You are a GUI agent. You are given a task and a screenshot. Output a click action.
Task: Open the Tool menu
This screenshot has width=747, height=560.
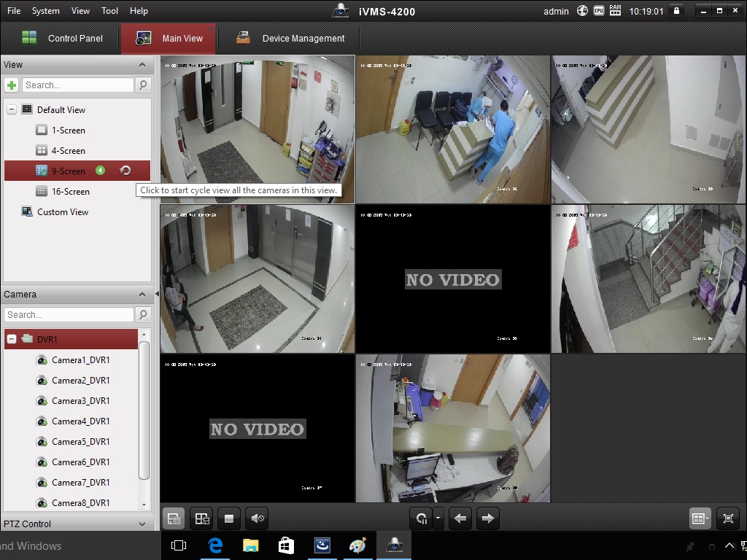click(x=109, y=10)
